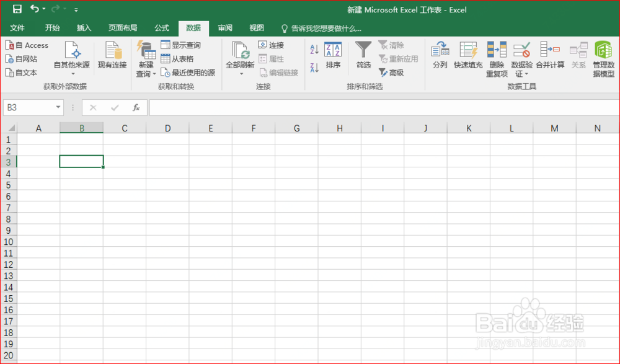The image size is (620, 364).
Task: Switch to Home (开始) tab
Action: (x=52, y=28)
